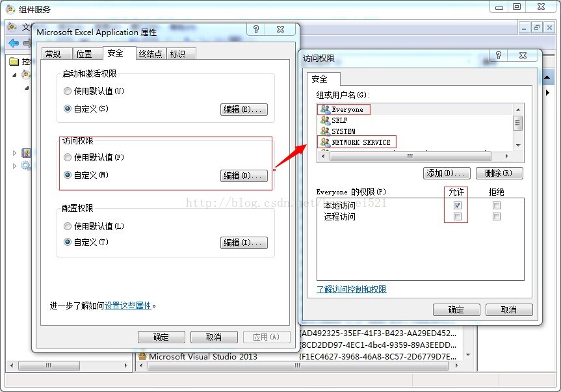Select 自定义(T) for configuration permissions
The width and height of the screenshot is (561, 392).
[x=67, y=242]
